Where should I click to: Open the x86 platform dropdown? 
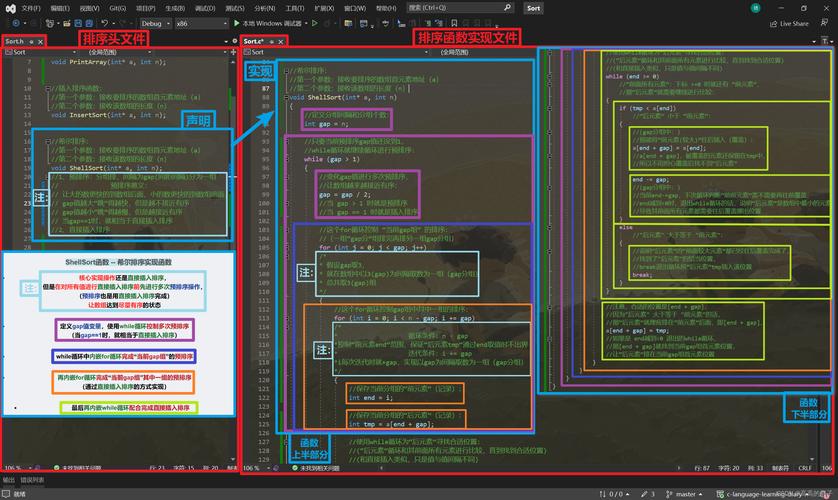(x=201, y=24)
